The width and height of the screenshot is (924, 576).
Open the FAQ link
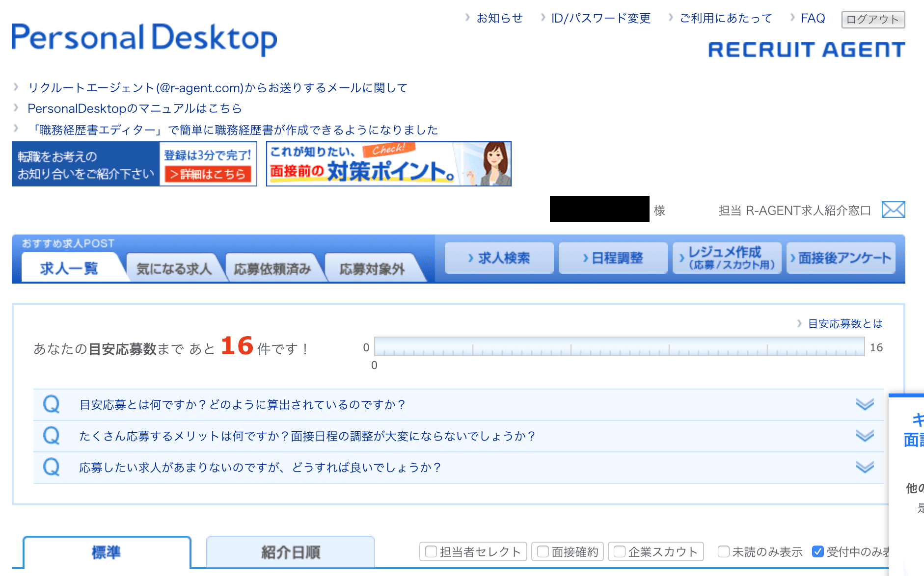[813, 18]
